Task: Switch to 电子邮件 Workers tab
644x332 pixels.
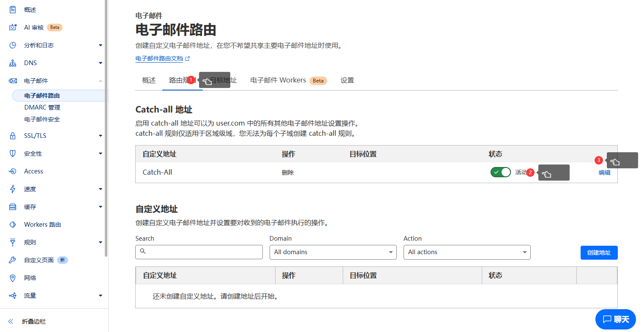Action: (278, 80)
